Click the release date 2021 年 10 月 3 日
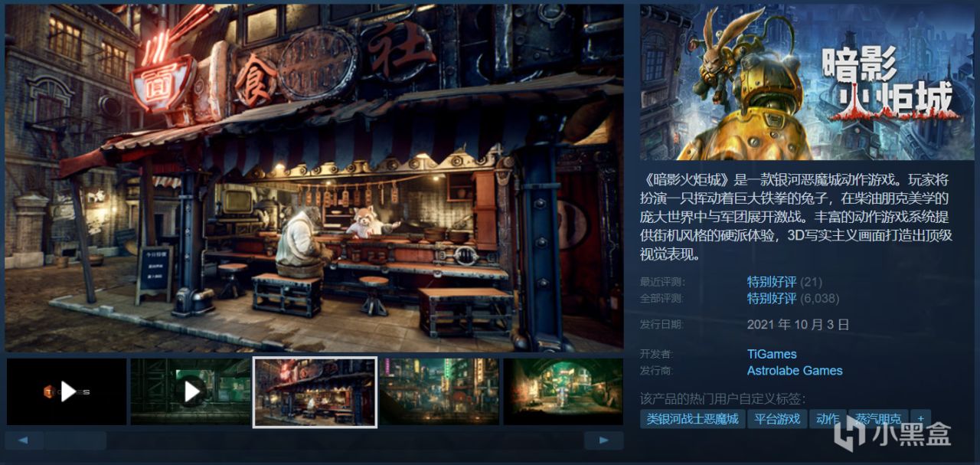The width and height of the screenshot is (980, 465). coord(799,324)
